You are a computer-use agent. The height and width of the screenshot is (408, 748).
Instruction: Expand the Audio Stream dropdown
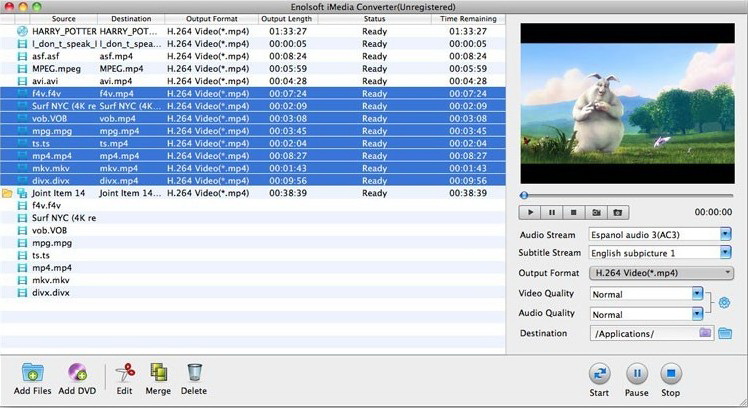tap(725, 234)
